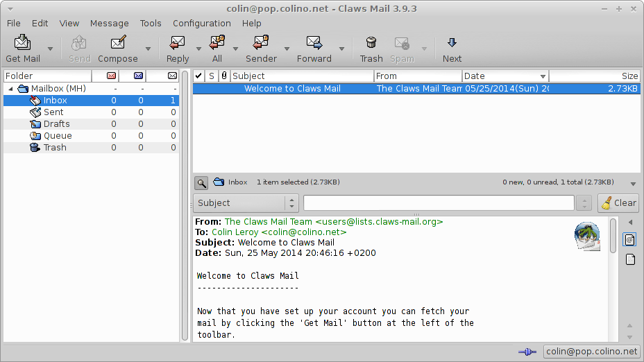Open Compose dropdown arrow
The width and height of the screenshot is (644, 362).
click(x=148, y=49)
